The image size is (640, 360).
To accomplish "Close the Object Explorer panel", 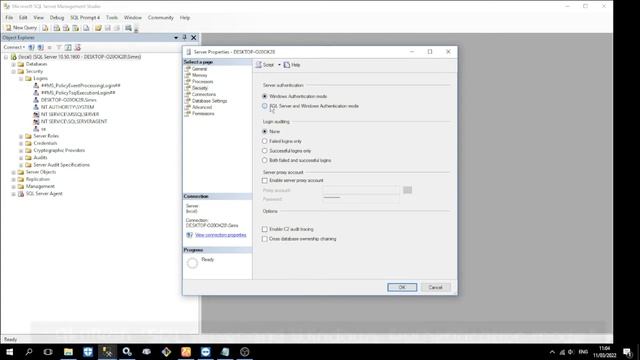I will point(194,38).
